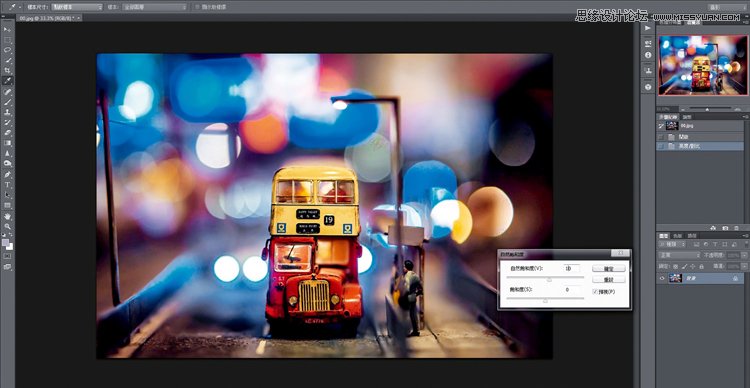The image size is (750, 388).
Task: Select the Eraser tool
Action: tap(8, 132)
